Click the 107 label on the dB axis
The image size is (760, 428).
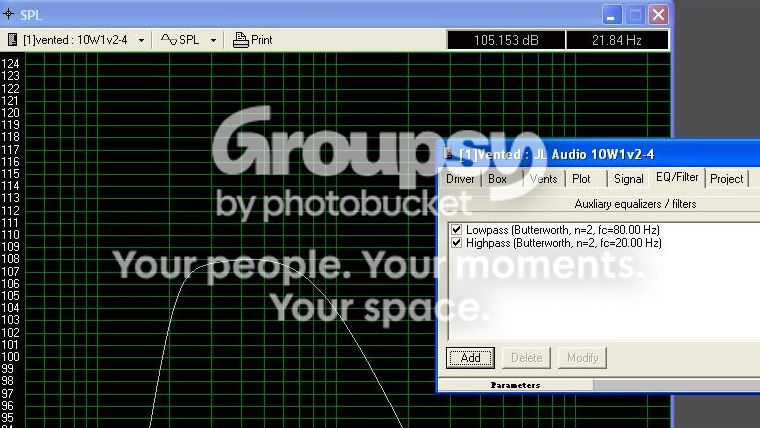(10, 271)
